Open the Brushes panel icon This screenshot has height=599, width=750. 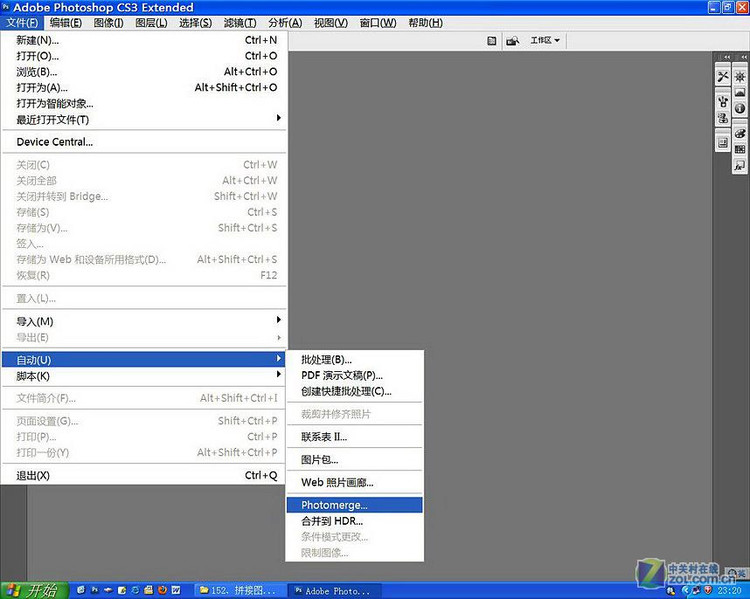pos(722,102)
